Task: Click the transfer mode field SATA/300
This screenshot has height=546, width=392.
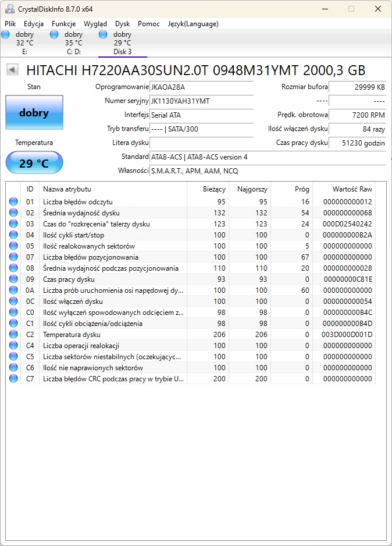Action: click(201, 129)
